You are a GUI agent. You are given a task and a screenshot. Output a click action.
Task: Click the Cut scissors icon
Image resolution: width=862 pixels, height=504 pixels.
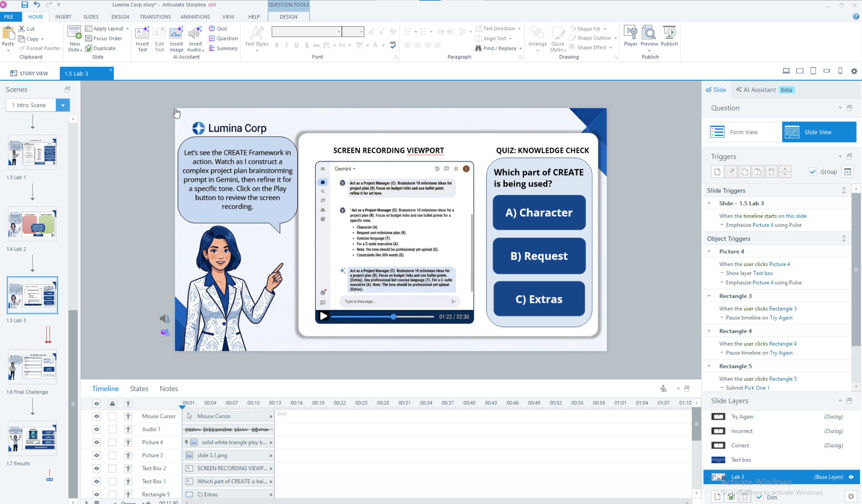click(22, 29)
